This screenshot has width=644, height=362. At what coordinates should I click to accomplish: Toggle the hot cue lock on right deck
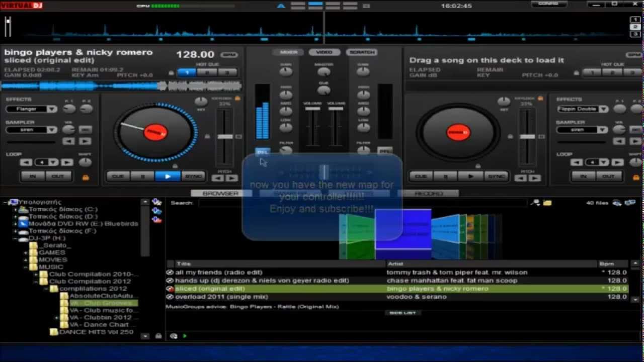coord(576,73)
